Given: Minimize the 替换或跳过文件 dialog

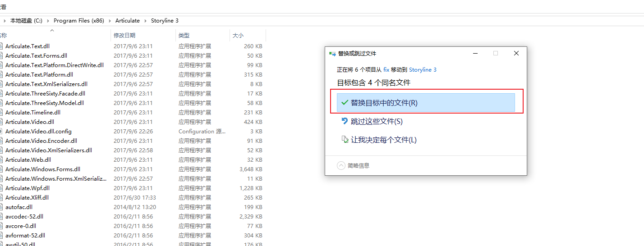Looking at the screenshot, I should [x=475, y=53].
